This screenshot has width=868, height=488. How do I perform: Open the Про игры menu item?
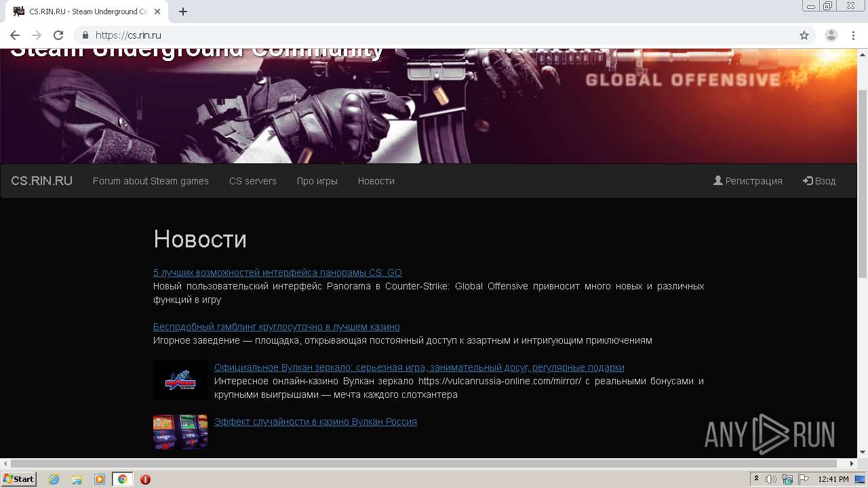[317, 181]
